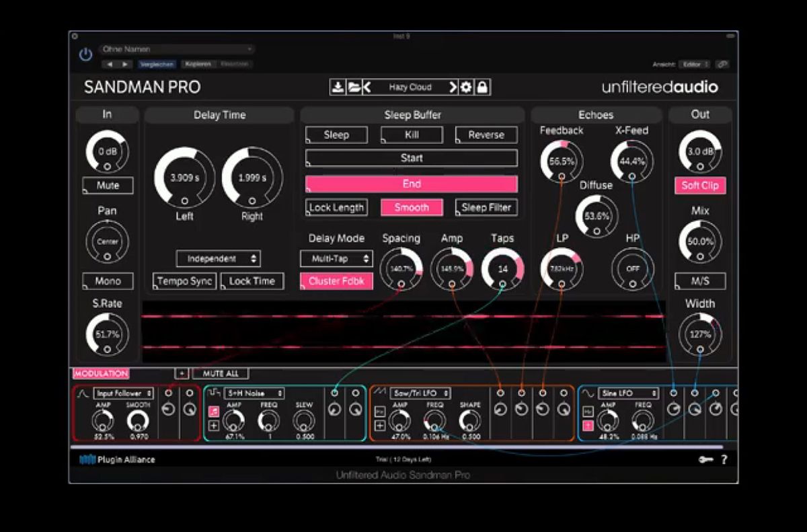
Task: Click the Kopieren button
Action: click(198, 64)
